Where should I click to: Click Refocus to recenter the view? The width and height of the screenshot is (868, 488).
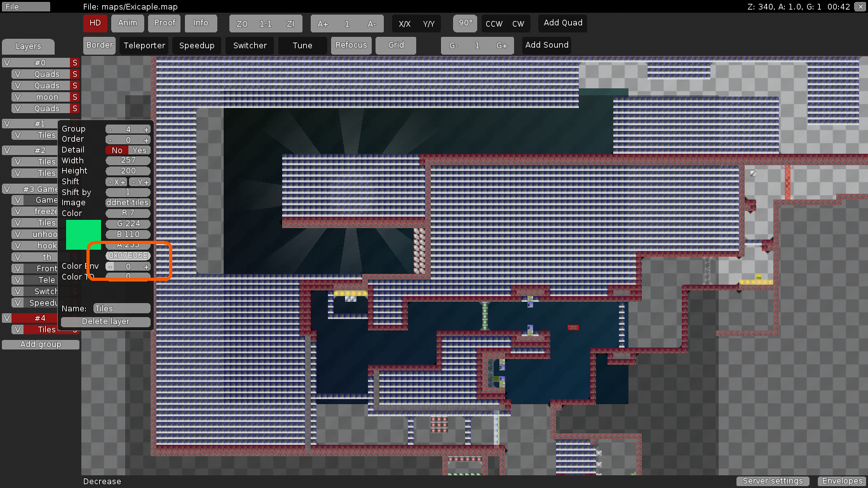(351, 45)
